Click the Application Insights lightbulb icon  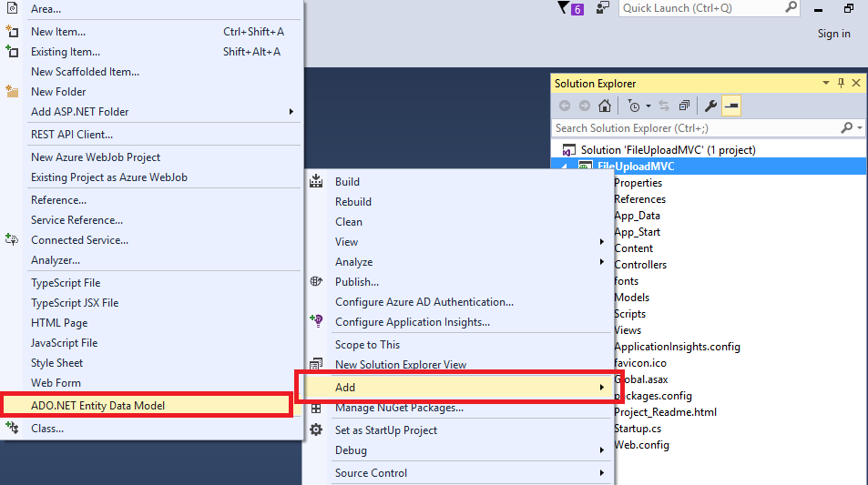pyautogui.click(x=316, y=320)
